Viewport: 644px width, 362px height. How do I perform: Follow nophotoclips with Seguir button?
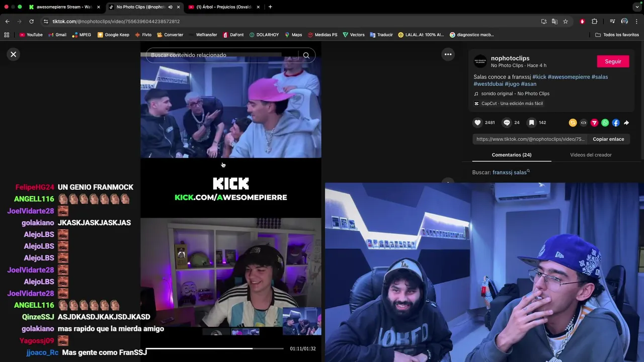coord(613,61)
